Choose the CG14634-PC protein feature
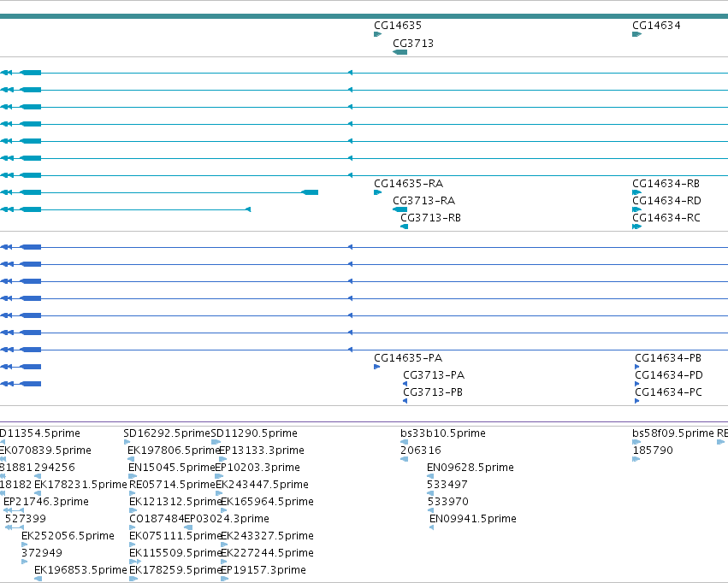The image size is (728, 583). [x=637, y=401]
